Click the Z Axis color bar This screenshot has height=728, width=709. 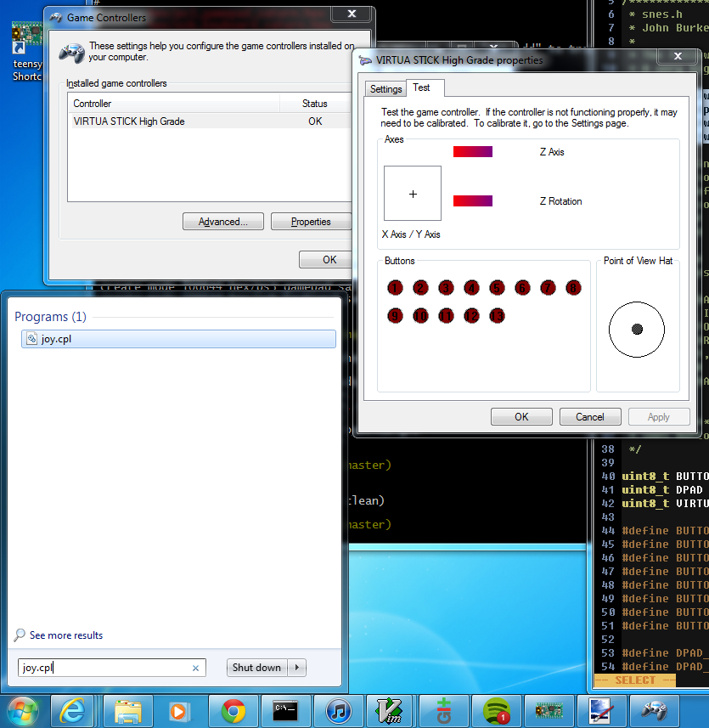pos(473,152)
